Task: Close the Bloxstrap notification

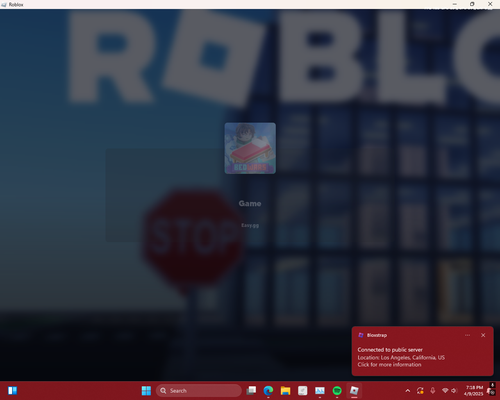Action: pos(483,335)
